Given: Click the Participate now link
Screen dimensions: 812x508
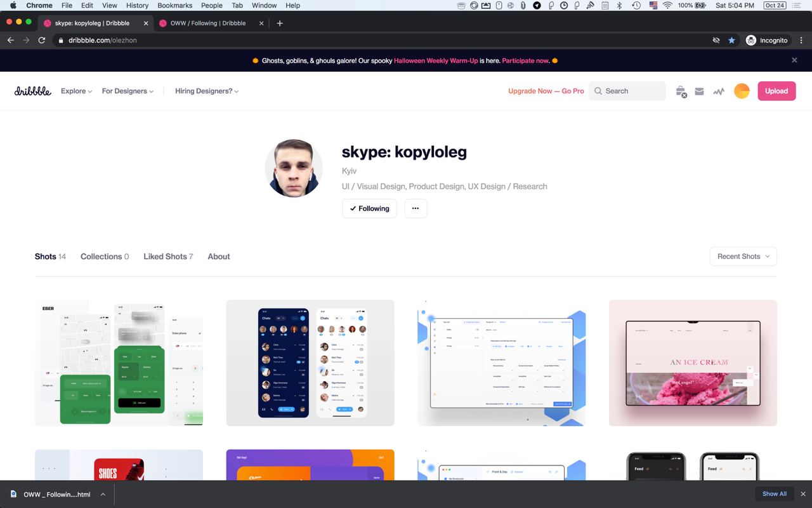Looking at the screenshot, I should (525, 60).
